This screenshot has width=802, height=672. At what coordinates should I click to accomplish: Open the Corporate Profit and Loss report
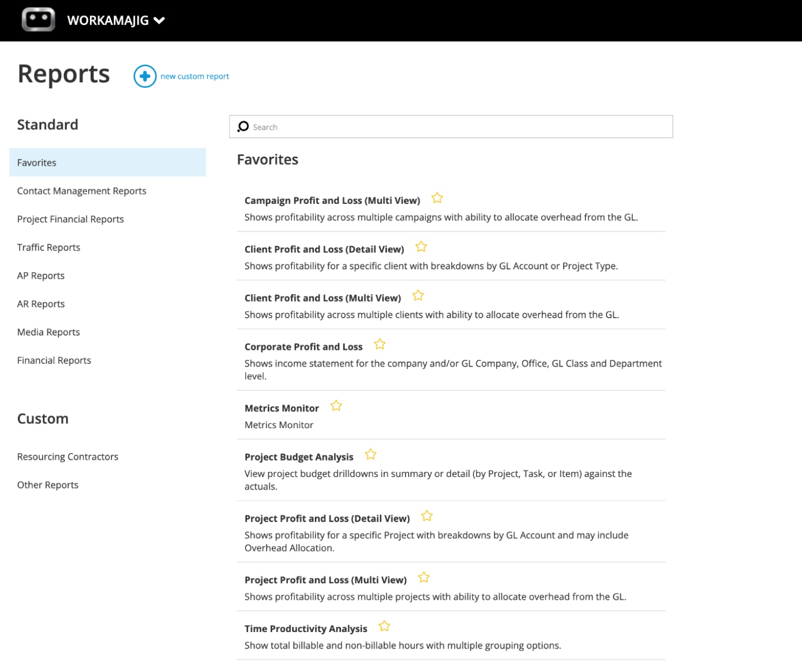click(x=303, y=346)
